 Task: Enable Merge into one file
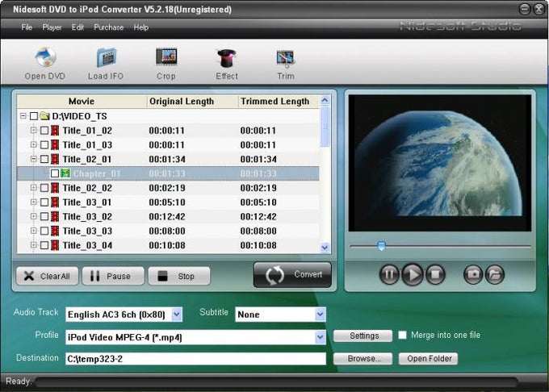pyautogui.click(x=402, y=335)
